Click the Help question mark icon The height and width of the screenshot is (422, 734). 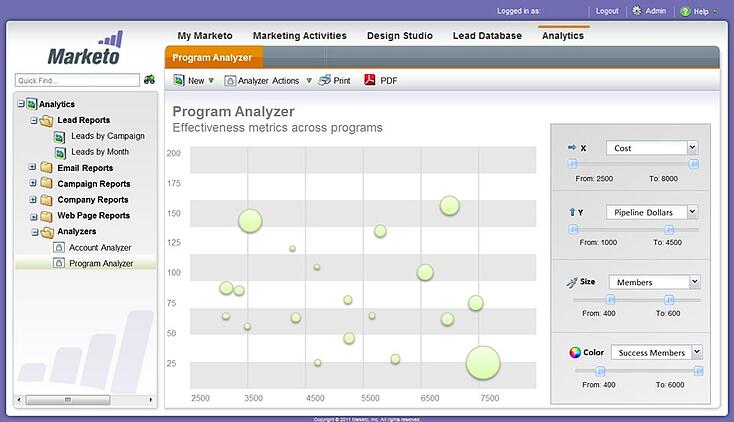(685, 11)
